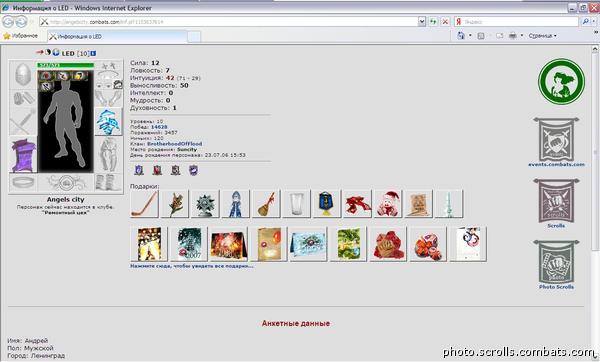Open the Страница page menu
The image size is (600, 362).
[543, 36]
